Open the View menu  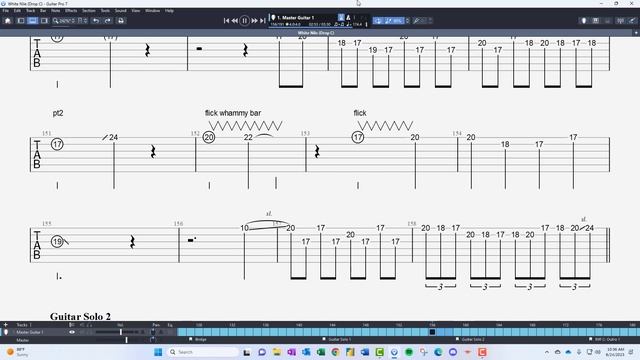136,11
